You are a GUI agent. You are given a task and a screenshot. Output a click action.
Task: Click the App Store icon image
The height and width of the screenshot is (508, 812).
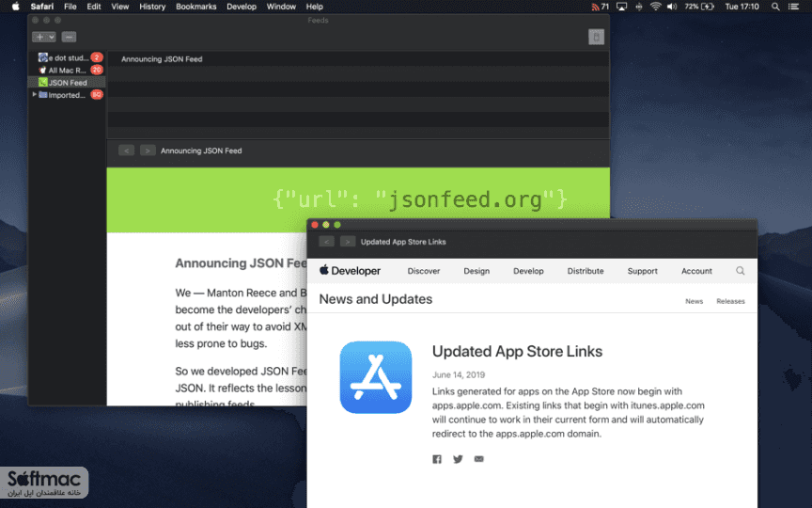(375, 377)
